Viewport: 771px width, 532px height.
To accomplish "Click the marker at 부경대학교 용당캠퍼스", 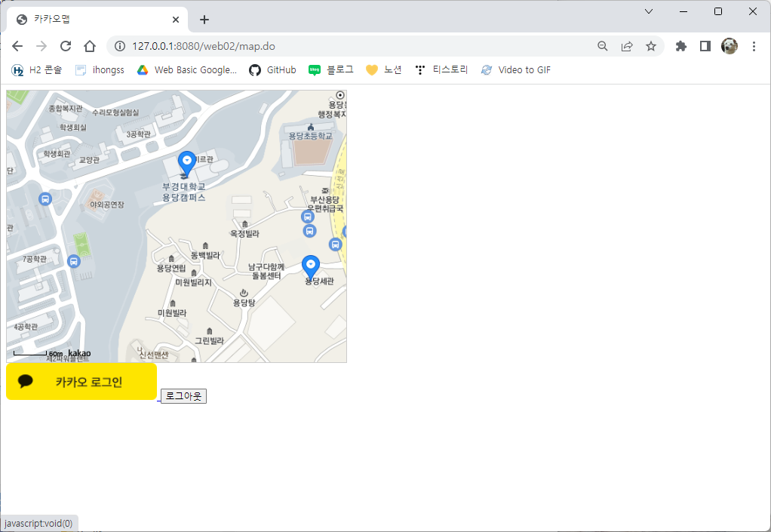I will click(x=187, y=163).
